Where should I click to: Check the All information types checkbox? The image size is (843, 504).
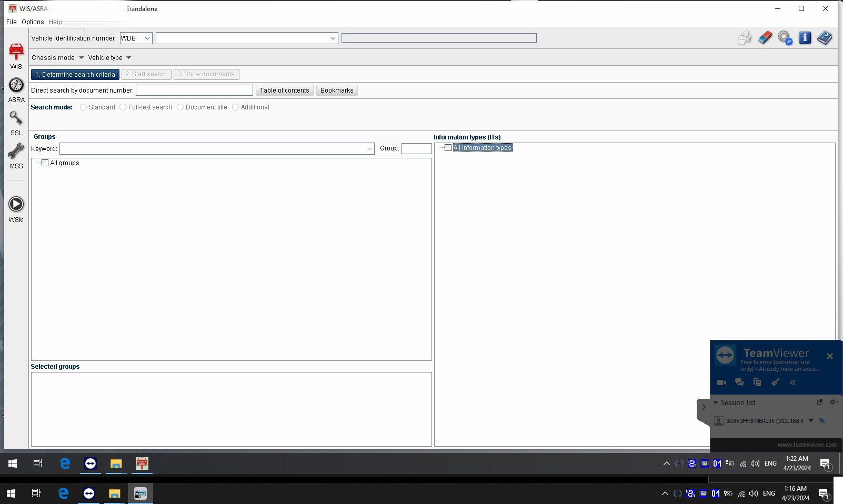pyautogui.click(x=448, y=148)
